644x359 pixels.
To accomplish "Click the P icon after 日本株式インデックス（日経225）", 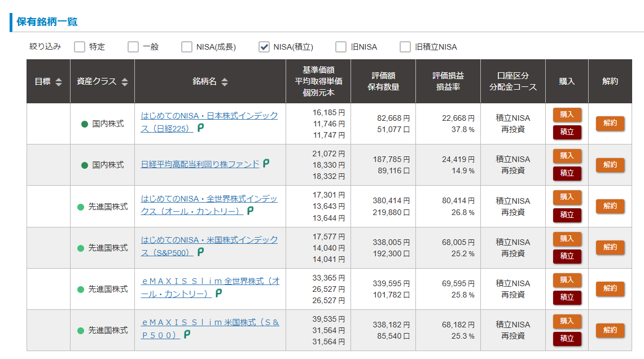I will [x=200, y=128].
